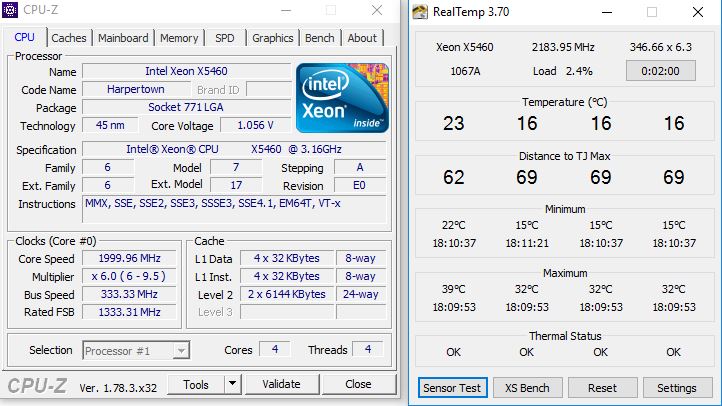Start the Sensor Test in RealTemp
The width and height of the screenshot is (722, 406).
(452, 388)
